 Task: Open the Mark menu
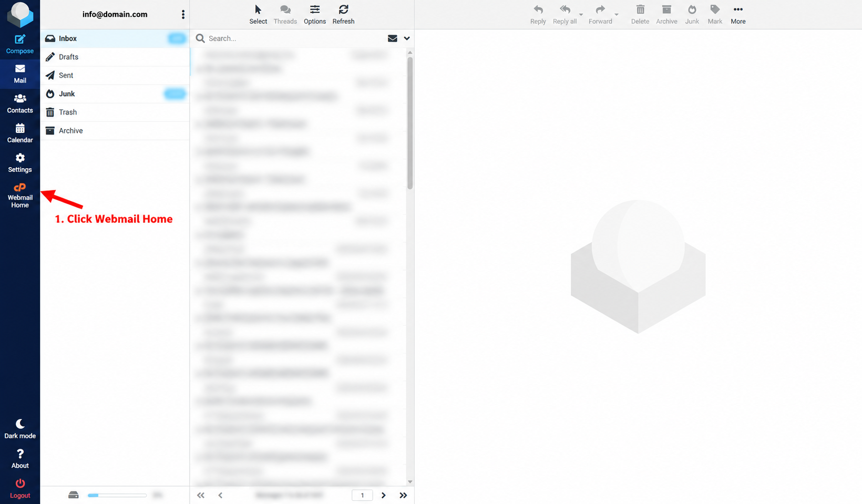(715, 15)
